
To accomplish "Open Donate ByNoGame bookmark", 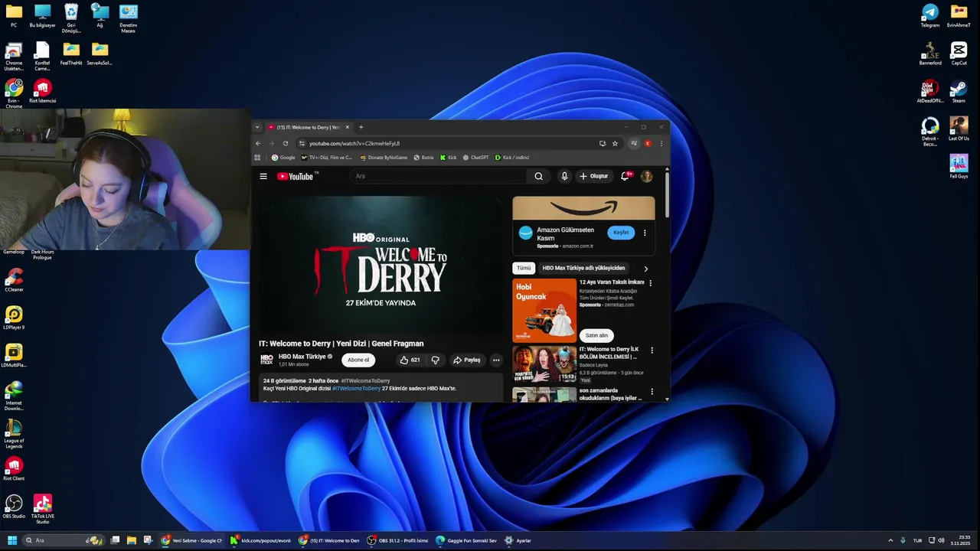I will [x=384, y=158].
